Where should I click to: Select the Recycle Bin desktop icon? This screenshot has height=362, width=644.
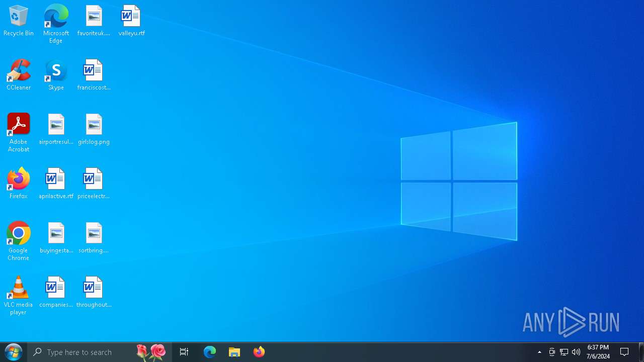coord(19,21)
